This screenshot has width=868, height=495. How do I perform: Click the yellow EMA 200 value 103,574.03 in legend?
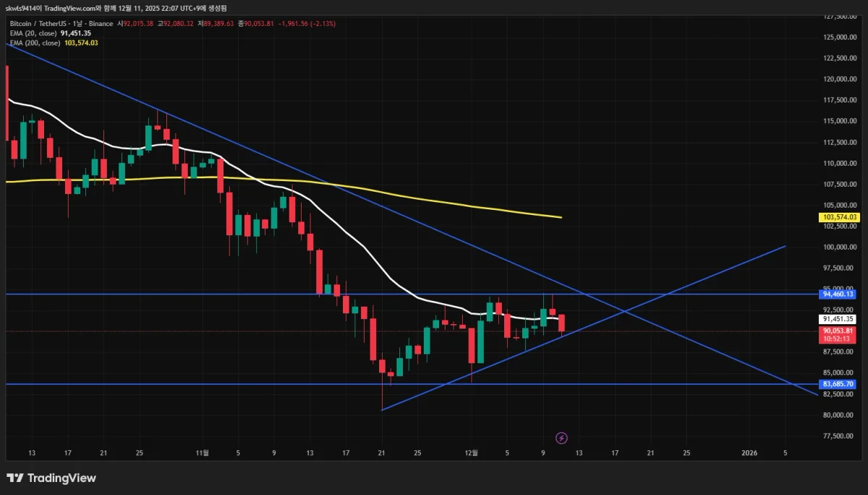tap(81, 43)
